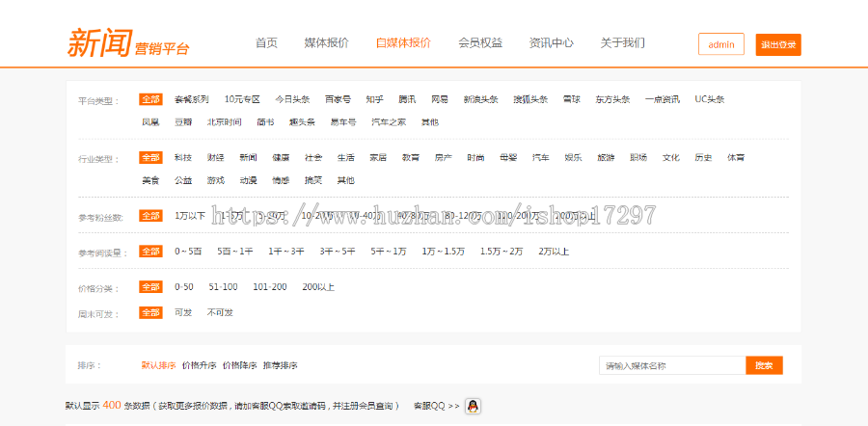Select the 51-100 price category filter
Viewport: 868px width, 426px height.
click(x=223, y=287)
